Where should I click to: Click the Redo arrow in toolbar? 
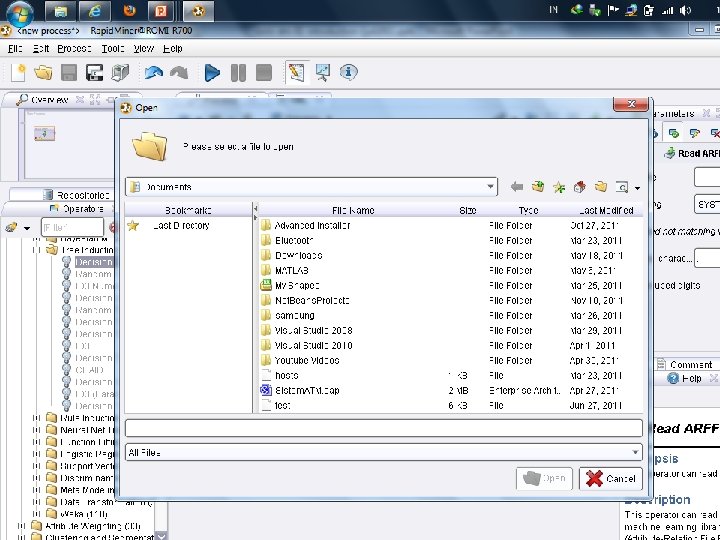[x=179, y=73]
